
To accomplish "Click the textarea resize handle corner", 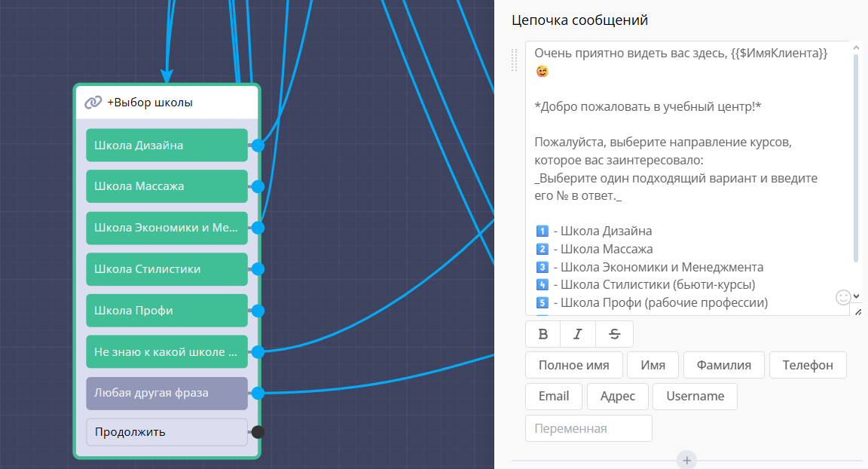I will pyautogui.click(x=856, y=310).
